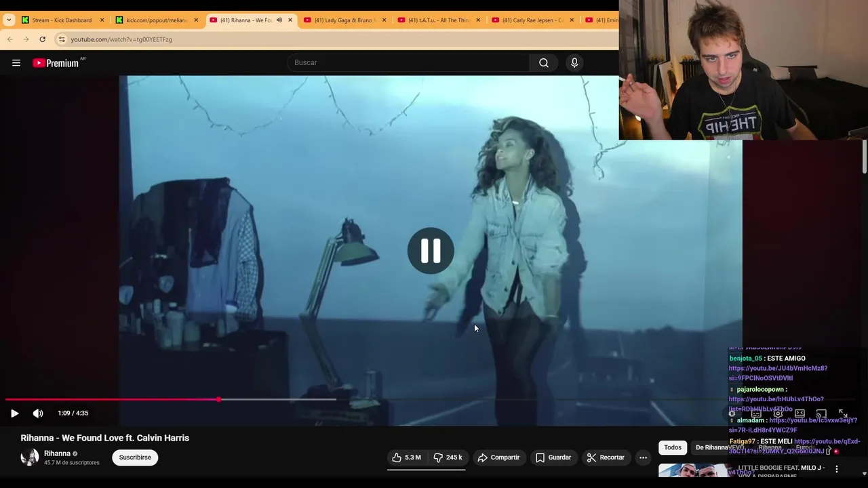
Task: Open more actions three-dot menu
Action: 643,457
